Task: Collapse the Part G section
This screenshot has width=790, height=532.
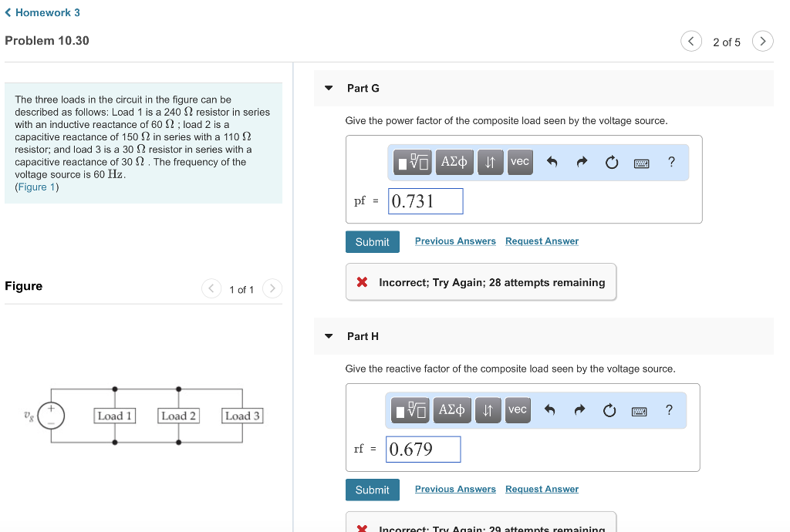Action: pyautogui.click(x=330, y=88)
